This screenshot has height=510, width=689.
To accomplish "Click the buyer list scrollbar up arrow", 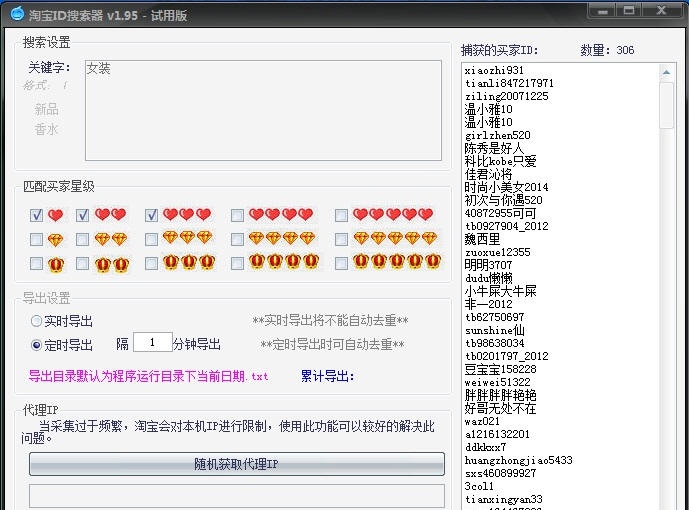I will tap(667, 71).
